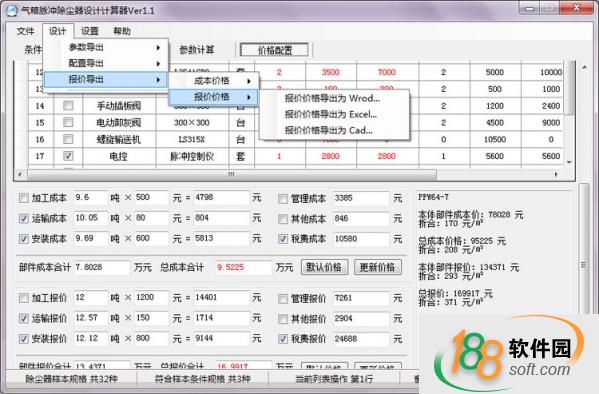
Task: Click the 部件成本合计 field 7.8028
Action: coord(101,268)
